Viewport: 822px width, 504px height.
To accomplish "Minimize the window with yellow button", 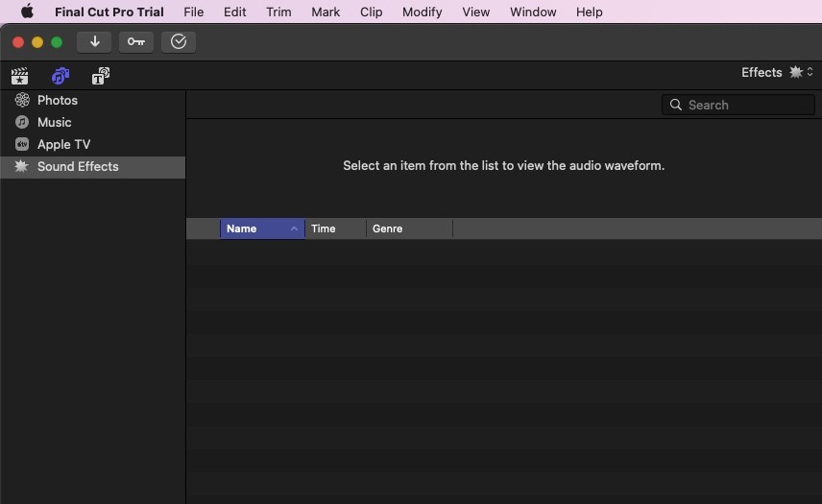I will tap(37, 42).
